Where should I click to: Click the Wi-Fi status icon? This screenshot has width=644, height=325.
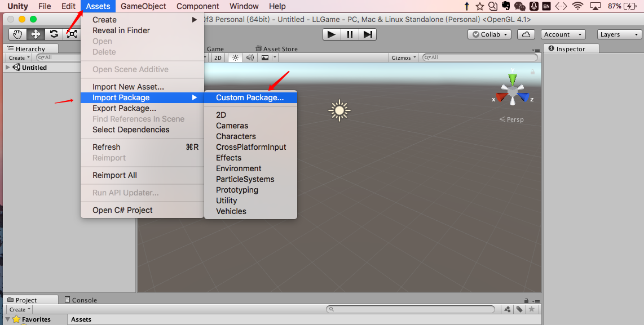[577, 6]
